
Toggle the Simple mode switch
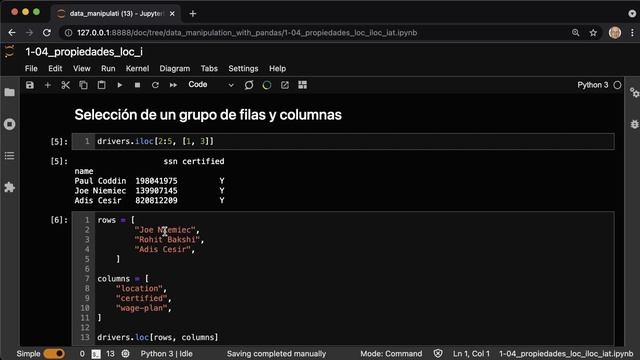54,353
